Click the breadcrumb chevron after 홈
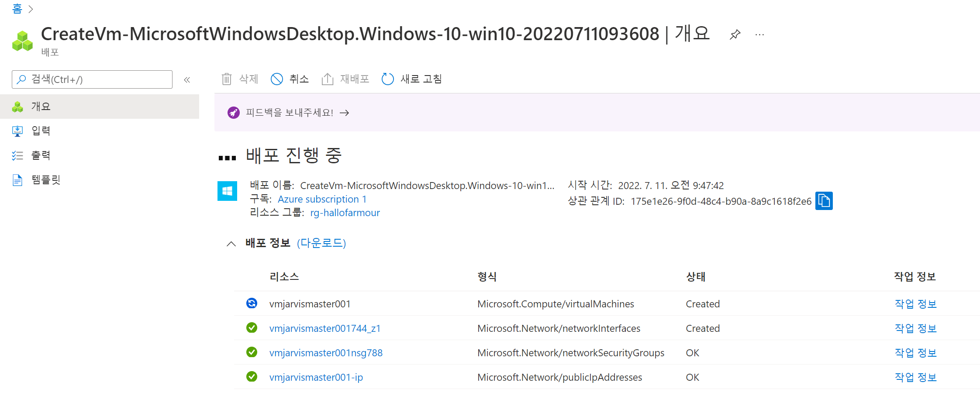 pyautogui.click(x=31, y=9)
